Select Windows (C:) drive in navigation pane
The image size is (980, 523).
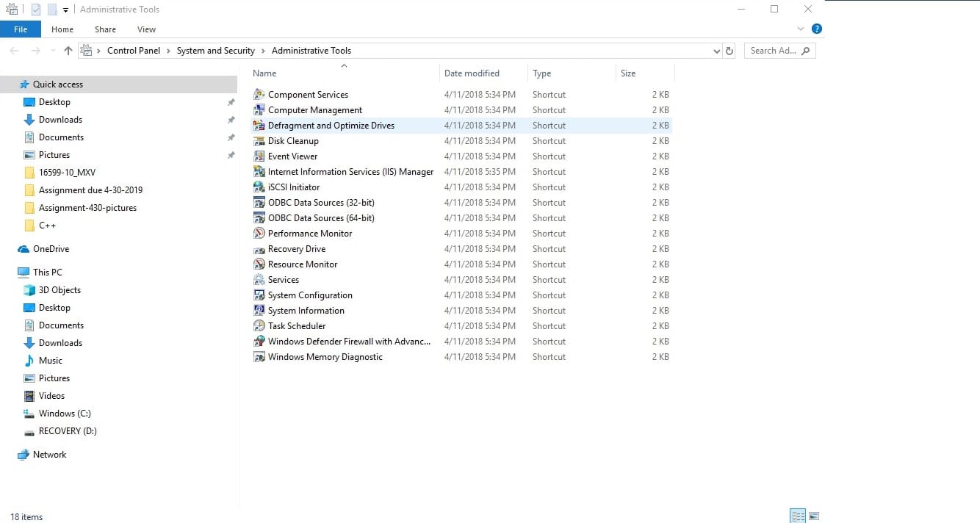tap(65, 414)
